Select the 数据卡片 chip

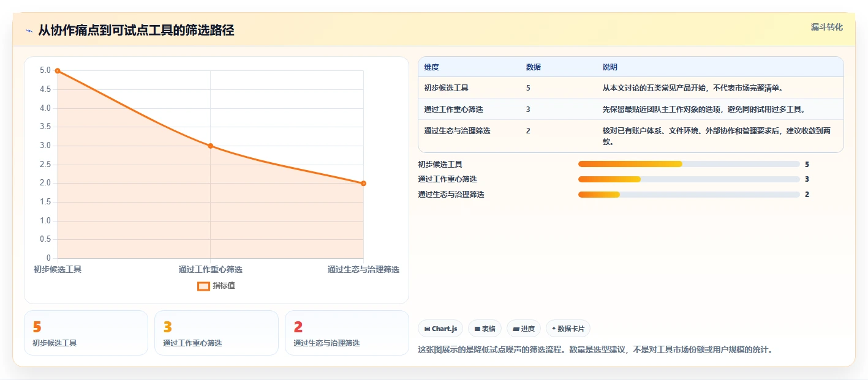click(x=568, y=329)
